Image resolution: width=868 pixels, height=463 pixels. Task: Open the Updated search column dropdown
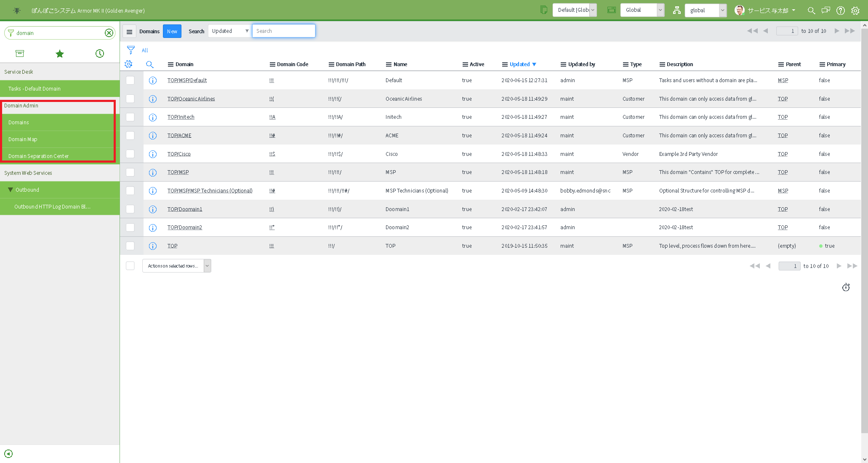(229, 31)
